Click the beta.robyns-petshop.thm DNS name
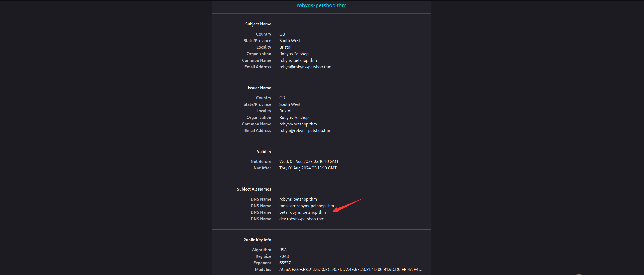Image resolution: width=644 pixels, height=275 pixels. pos(302,212)
